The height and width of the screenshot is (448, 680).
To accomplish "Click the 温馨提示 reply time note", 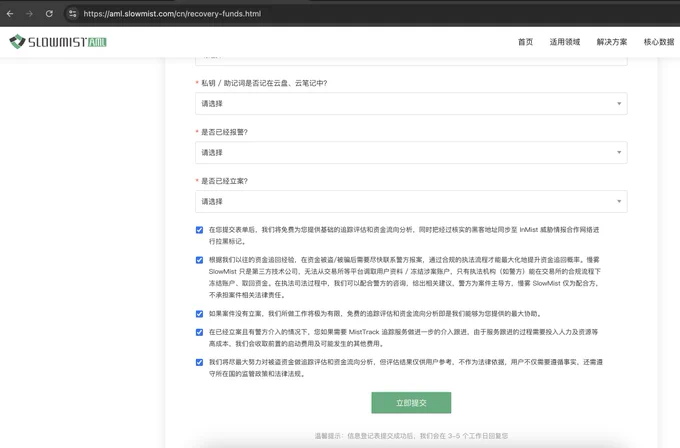I will pos(411,436).
